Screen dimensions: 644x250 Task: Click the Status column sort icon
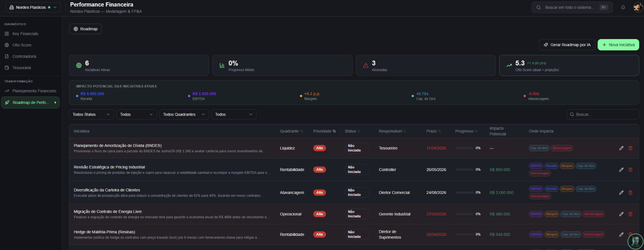pyautogui.click(x=359, y=131)
